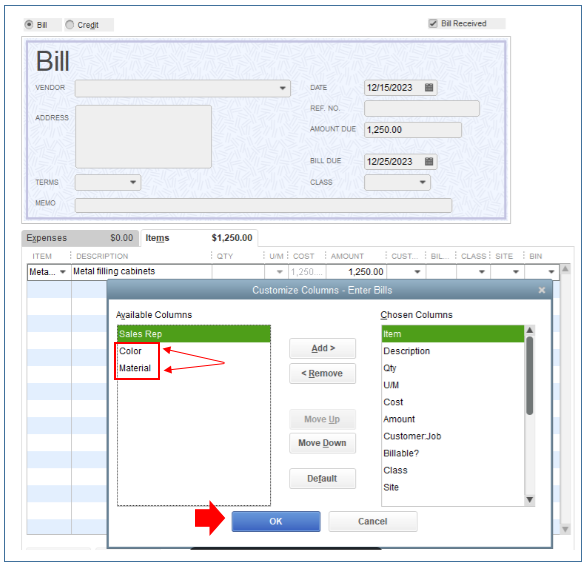Viewport: 588px width, 568px height.
Task: Click the Add > button
Action: tap(322, 348)
